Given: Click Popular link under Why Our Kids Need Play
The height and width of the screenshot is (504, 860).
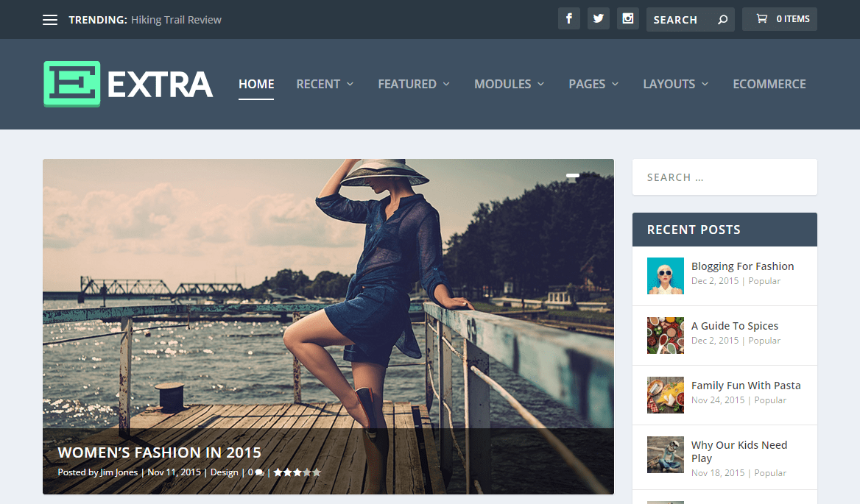Looking at the screenshot, I should 770,473.
